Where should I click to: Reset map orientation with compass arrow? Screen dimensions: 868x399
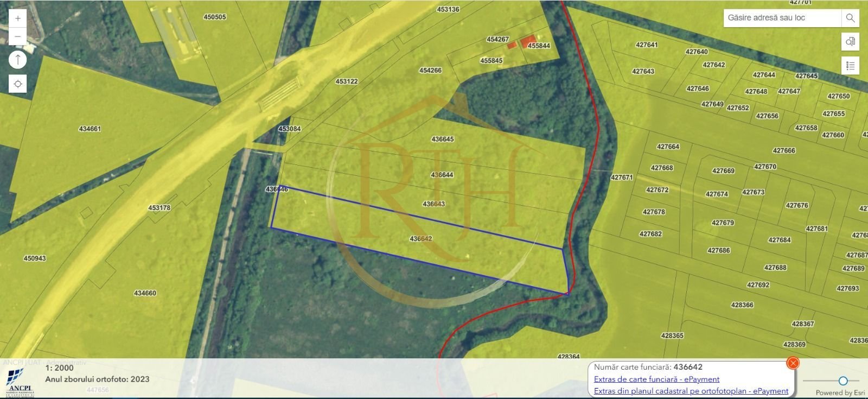pos(18,60)
